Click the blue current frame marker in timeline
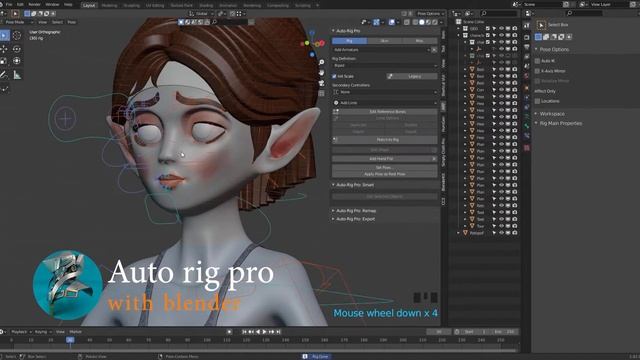640x360 pixels. point(70,340)
